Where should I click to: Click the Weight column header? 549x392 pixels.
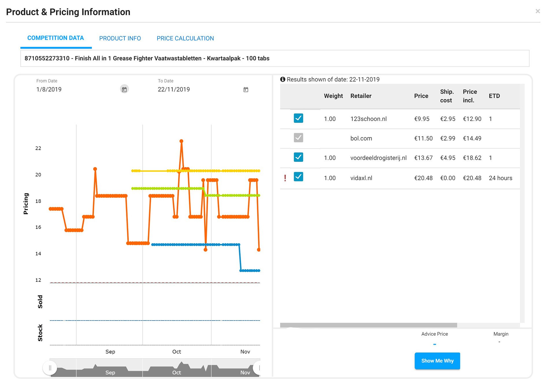333,96
